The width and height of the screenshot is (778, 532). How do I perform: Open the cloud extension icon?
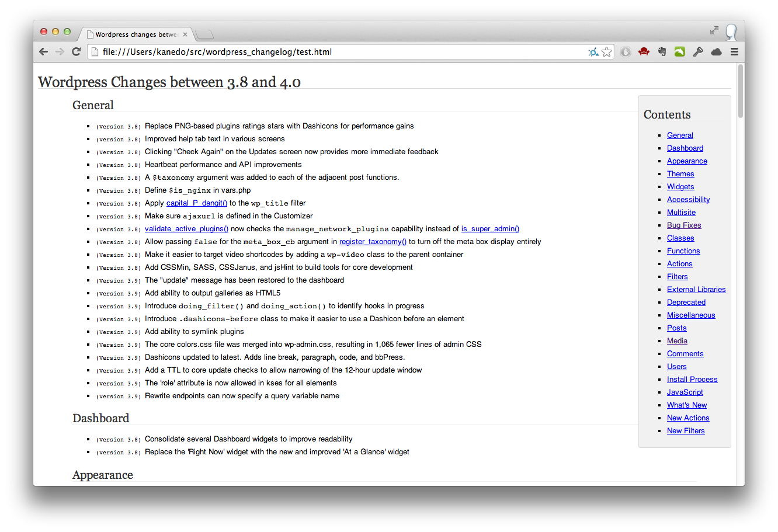click(x=716, y=51)
